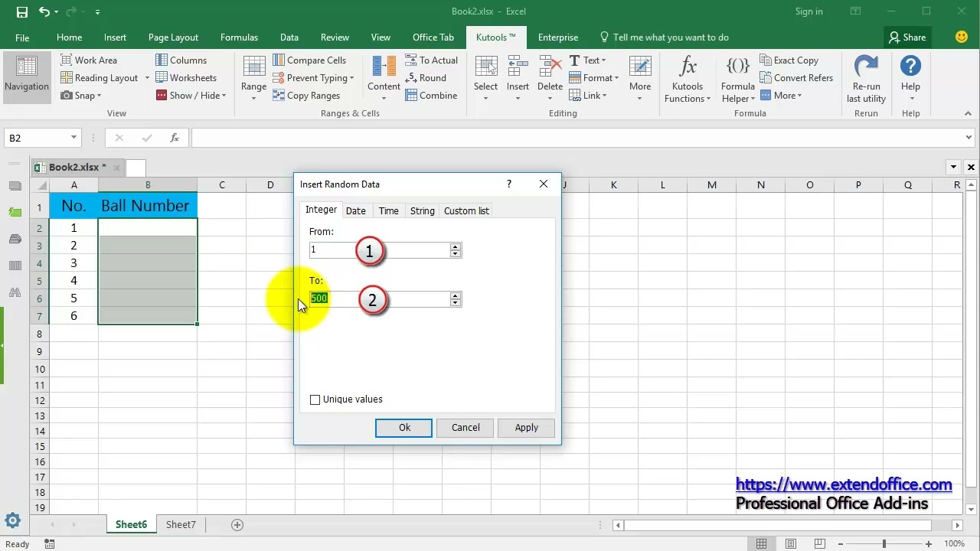The image size is (980, 551).
Task: Click the To field spinner
Action: (456, 298)
